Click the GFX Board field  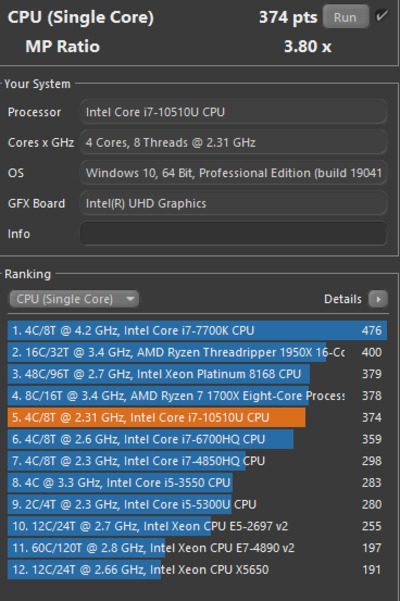pos(233,203)
